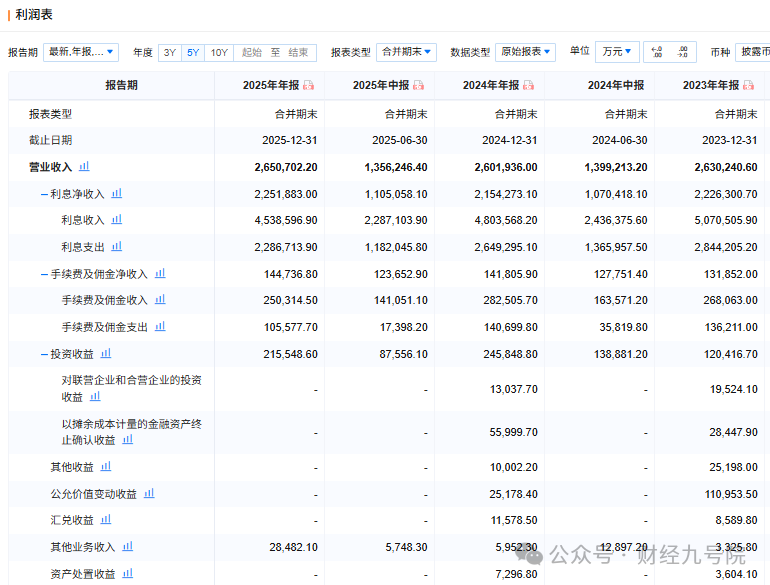Select the 3Y year range
The image size is (770, 585).
170,53
